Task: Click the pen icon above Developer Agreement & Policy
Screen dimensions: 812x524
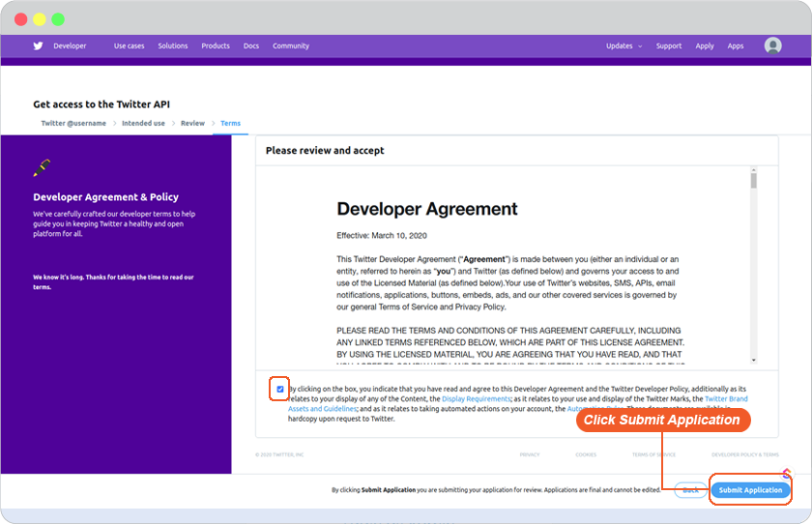Action: pos(42,167)
